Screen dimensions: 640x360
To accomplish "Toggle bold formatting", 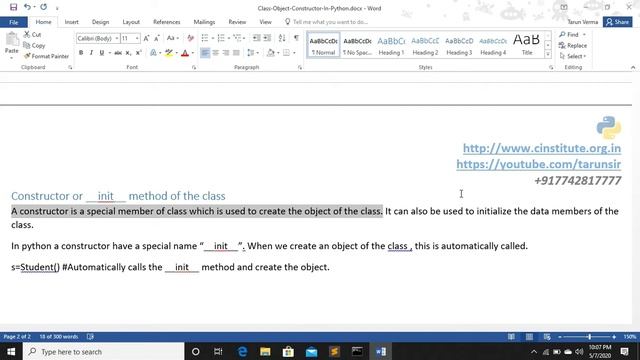I will (81, 53).
